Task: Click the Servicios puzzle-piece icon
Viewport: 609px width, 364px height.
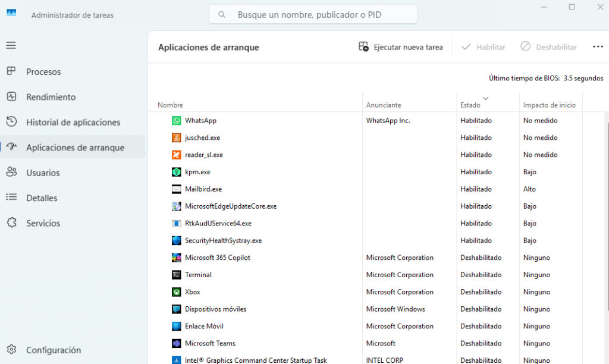Action: (11, 223)
